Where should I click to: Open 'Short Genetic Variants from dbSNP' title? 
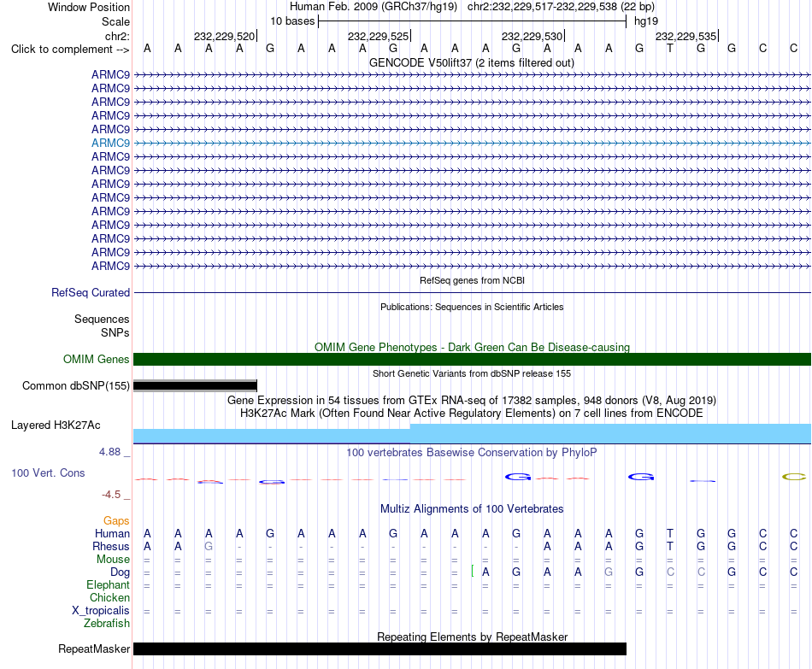pos(472,373)
